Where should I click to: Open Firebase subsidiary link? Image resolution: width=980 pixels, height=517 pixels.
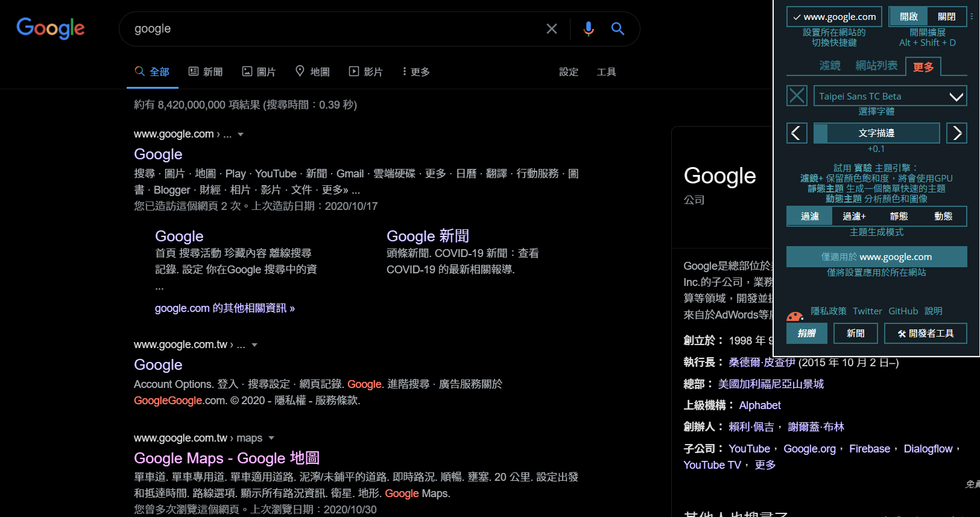tap(870, 449)
